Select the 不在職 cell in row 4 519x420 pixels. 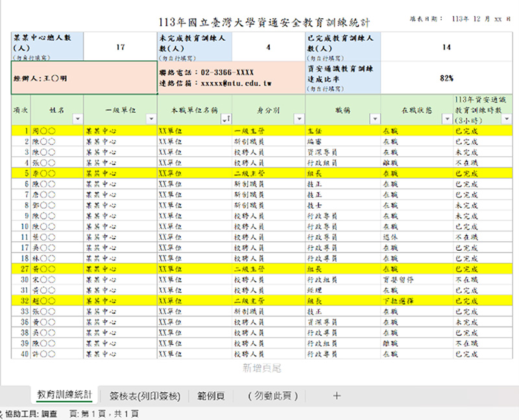pyautogui.click(x=483, y=163)
